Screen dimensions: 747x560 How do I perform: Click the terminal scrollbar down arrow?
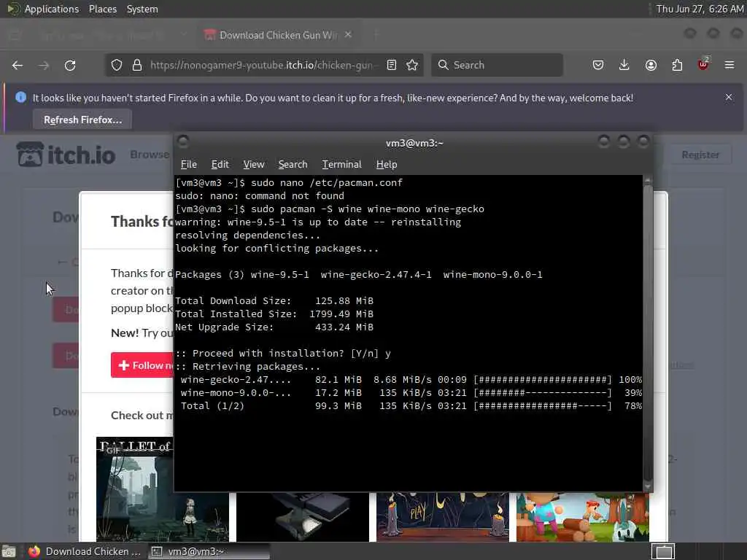pos(648,486)
